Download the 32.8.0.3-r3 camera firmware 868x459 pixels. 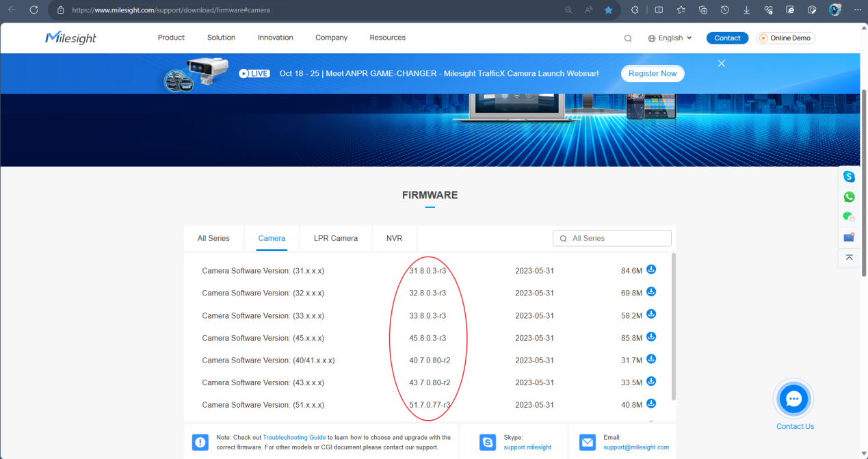click(x=651, y=292)
